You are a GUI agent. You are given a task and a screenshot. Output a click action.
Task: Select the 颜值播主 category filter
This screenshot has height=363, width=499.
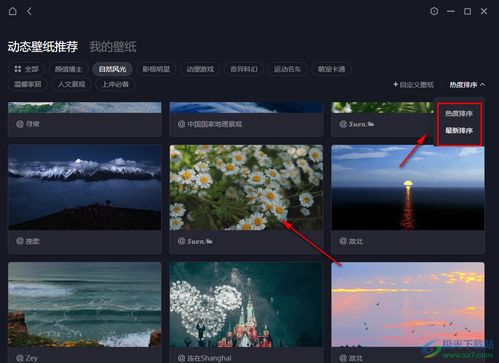(x=68, y=69)
